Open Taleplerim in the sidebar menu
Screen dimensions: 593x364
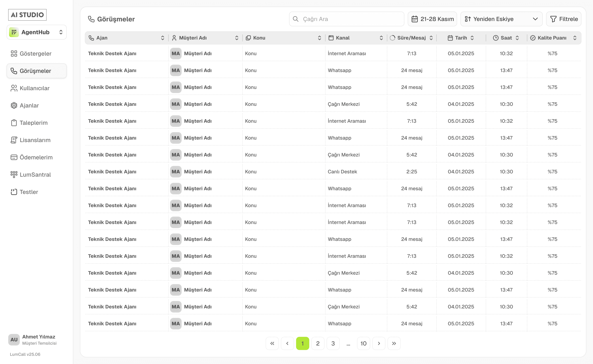click(x=33, y=123)
